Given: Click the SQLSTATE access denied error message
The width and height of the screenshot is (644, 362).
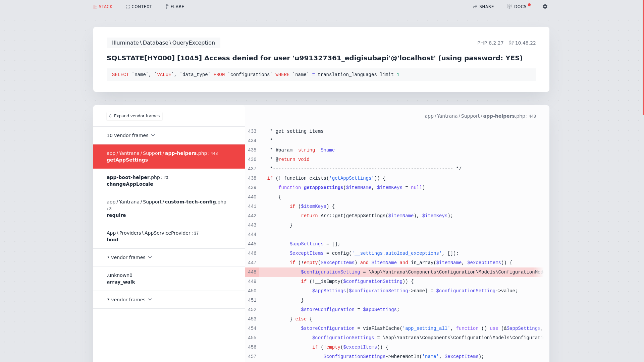Looking at the screenshot, I should (315, 58).
